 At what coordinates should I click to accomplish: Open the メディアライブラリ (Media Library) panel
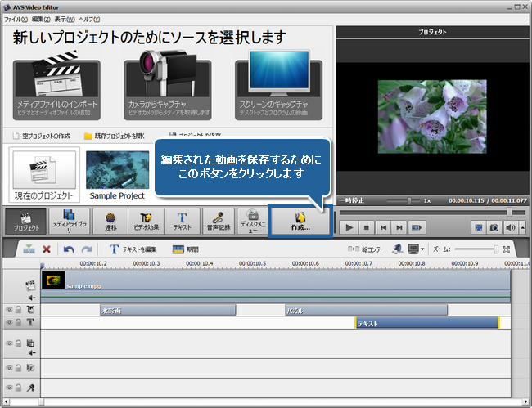click(70, 222)
